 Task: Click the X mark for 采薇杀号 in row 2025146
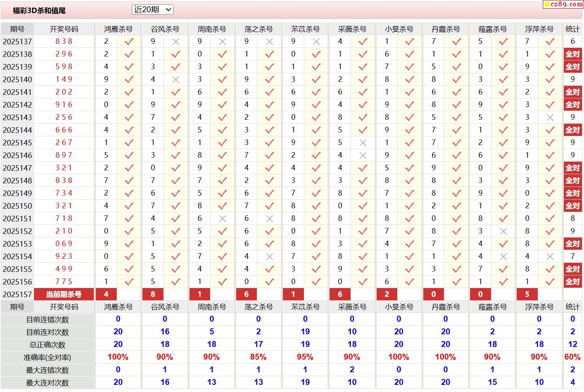pyautogui.click(x=363, y=155)
